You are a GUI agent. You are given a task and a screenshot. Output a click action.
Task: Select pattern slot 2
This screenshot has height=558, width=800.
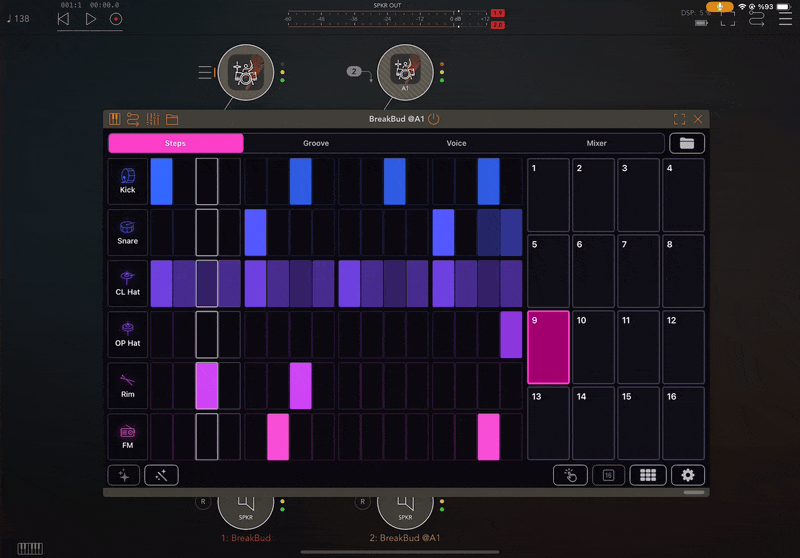593,195
